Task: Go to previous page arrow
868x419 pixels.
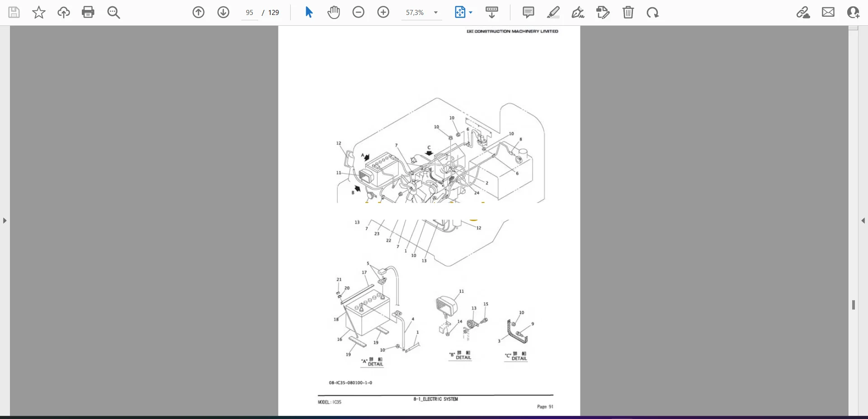Action: coord(198,12)
